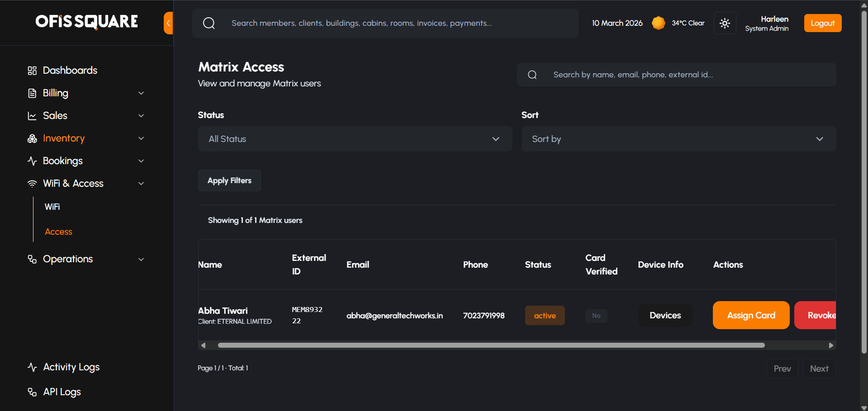Click the table's horizontal scrollbar

491,345
